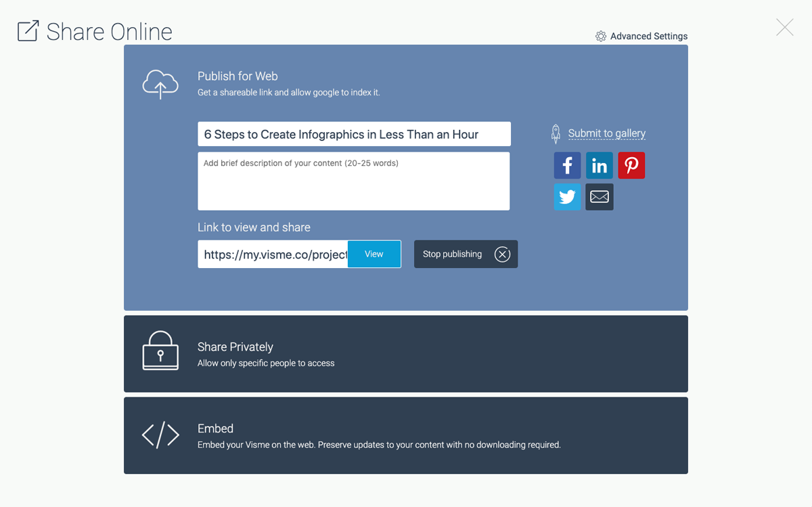The width and height of the screenshot is (812, 507).
Task: Open Advanced Settings via the gear icon
Action: (x=600, y=36)
